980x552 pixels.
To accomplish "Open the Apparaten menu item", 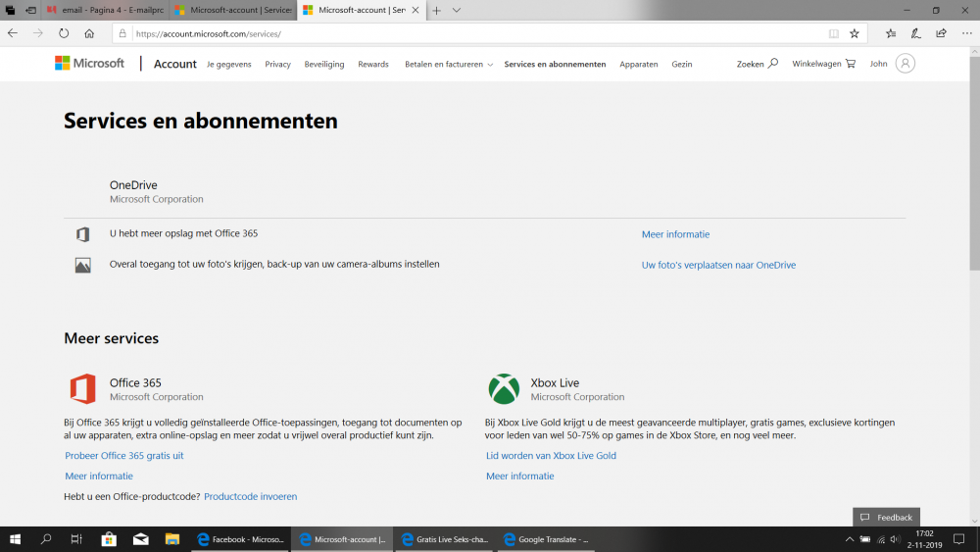I will pyautogui.click(x=639, y=65).
